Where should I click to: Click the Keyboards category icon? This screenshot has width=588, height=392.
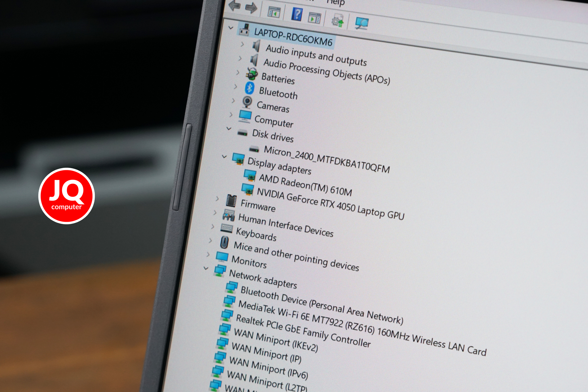227,228
